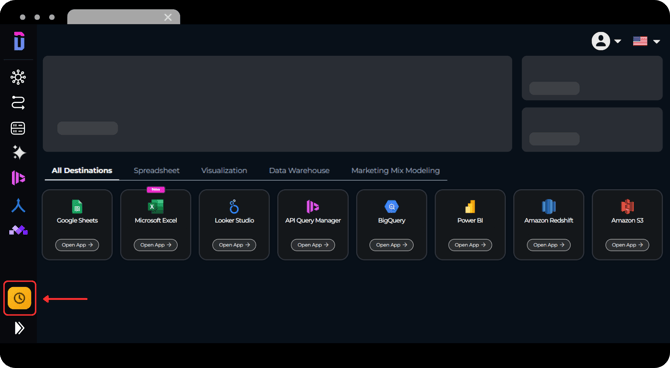This screenshot has width=670, height=368.
Task: Open App for Looker Studio
Action: pyautogui.click(x=234, y=245)
